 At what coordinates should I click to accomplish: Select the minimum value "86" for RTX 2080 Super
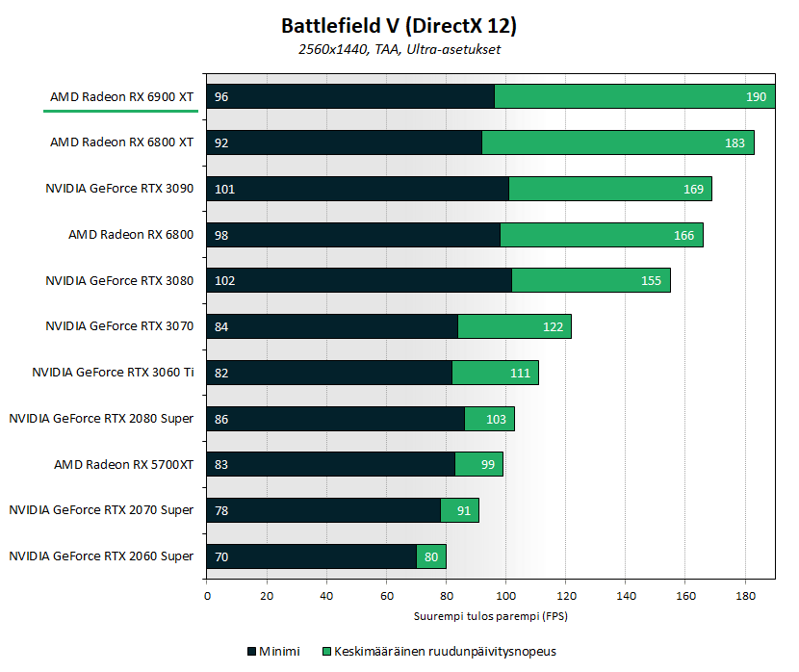[x=221, y=420]
